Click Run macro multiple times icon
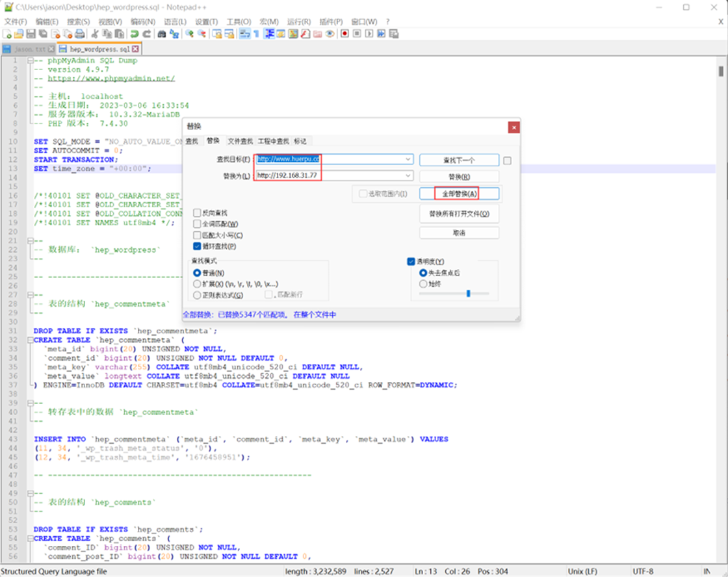 coord(381,34)
